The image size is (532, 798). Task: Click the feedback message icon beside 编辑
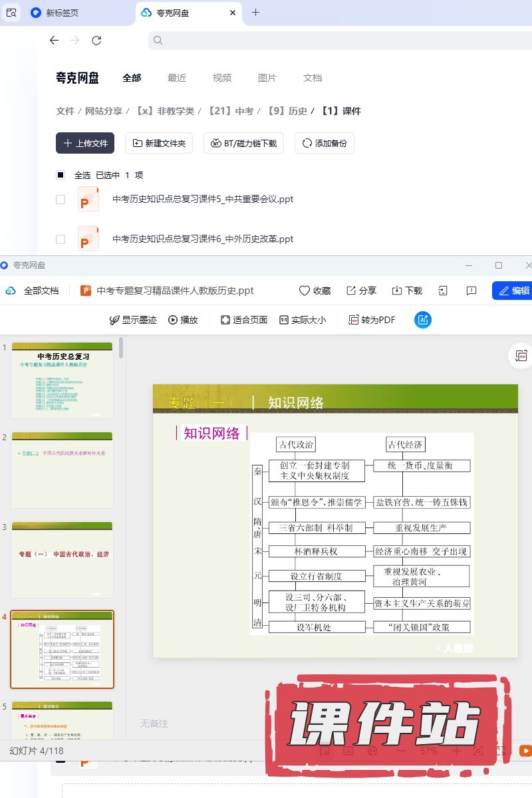pyautogui.click(x=471, y=291)
